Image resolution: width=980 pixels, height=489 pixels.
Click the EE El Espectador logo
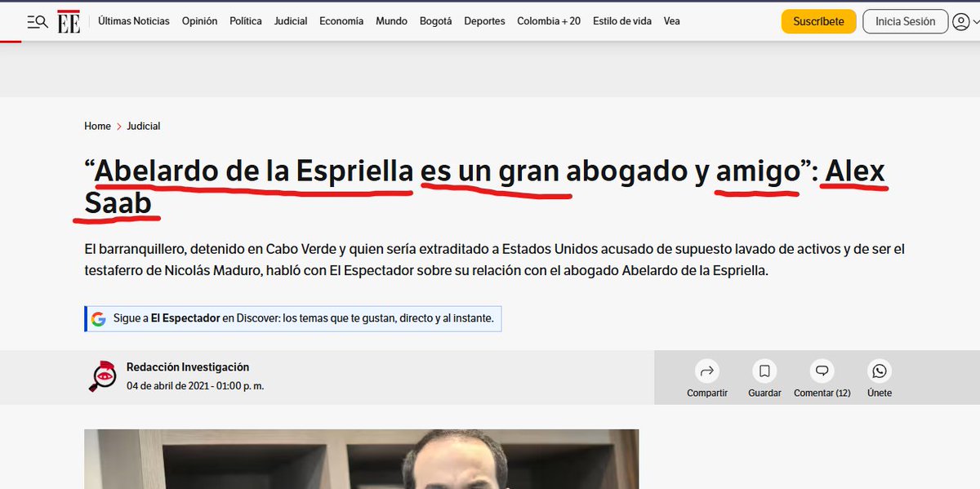69,21
